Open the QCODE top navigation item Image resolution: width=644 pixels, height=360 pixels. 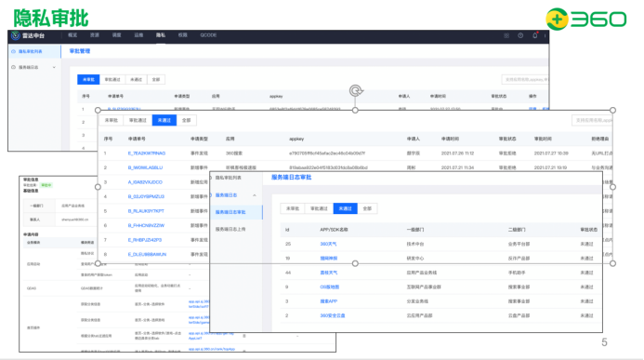click(208, 35)
